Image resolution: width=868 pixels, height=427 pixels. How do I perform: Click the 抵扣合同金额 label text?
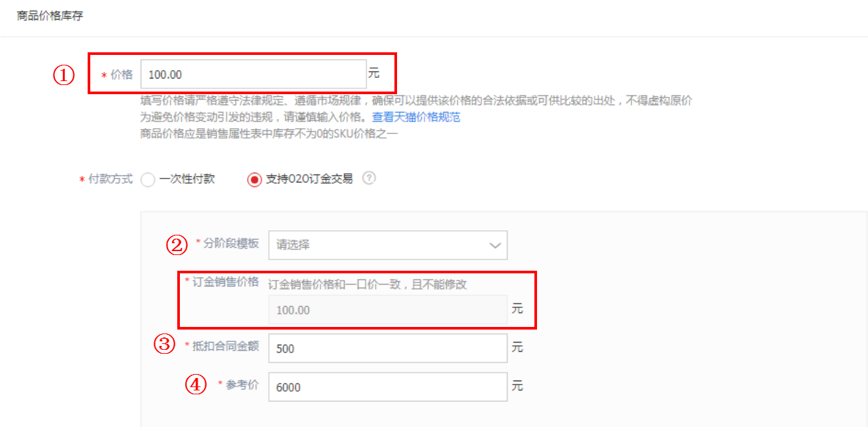[x=226, y=346]
